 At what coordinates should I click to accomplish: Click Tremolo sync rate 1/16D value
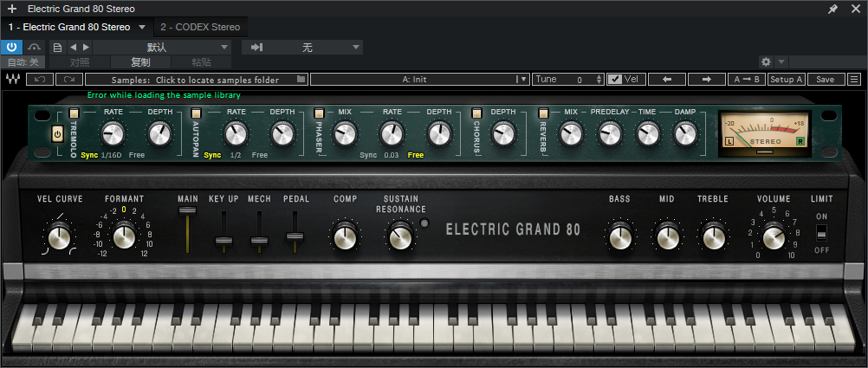pos(111,155)
